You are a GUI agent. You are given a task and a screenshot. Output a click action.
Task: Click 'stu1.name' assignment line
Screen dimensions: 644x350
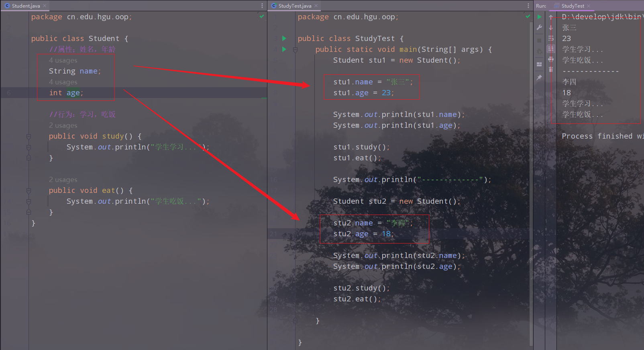point(373,82)
